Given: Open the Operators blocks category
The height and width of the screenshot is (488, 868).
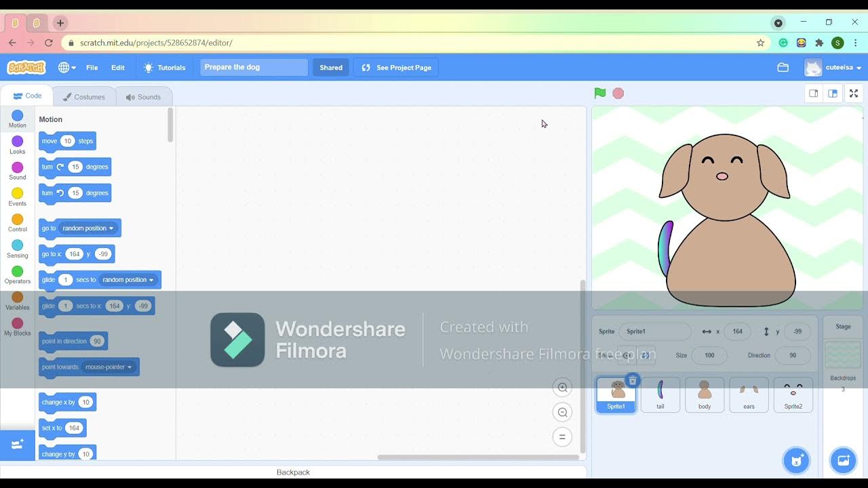Looking at the screenshot, I should click(18, 275).
